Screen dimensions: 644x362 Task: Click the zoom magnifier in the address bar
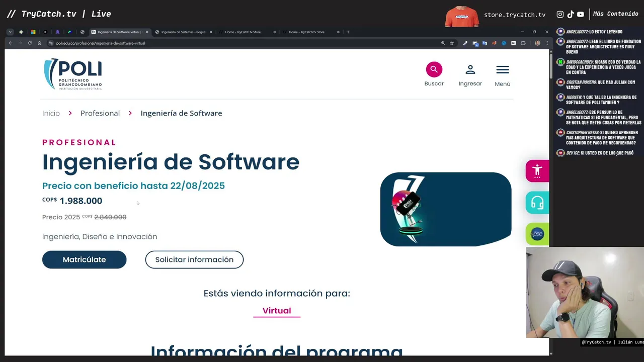443,43
